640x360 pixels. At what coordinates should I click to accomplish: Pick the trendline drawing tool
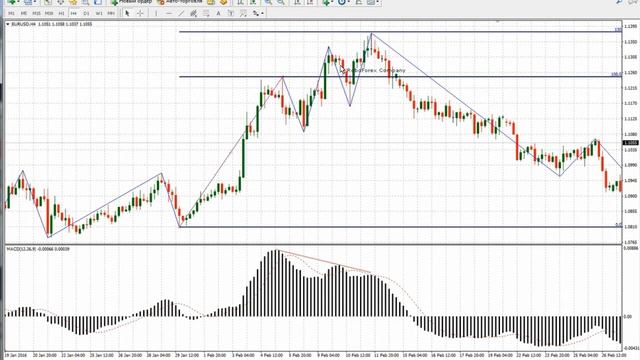pyautogui.click(x=181, y=13)
